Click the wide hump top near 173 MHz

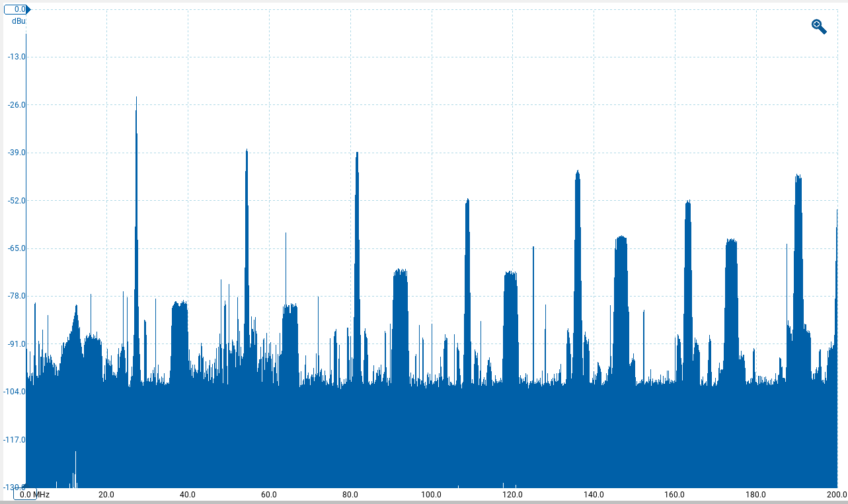[730, 241]
